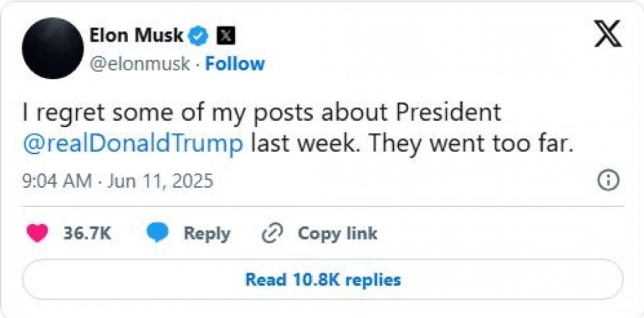644x318 pixels.
Task: Like the post with the heart icon
Action: (x=37, y=234)
